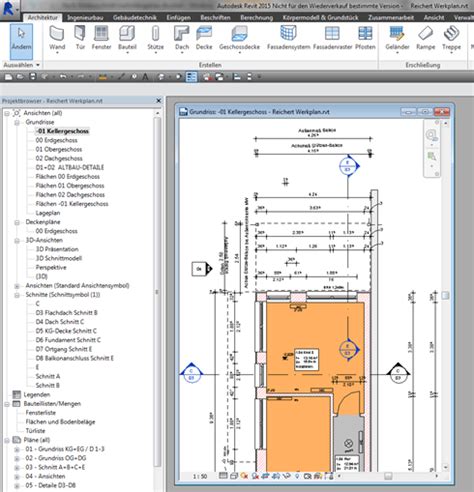Click the Geschossdecke floor tool
The width and height of the screenshot is (474, 492).
[239, 39]
